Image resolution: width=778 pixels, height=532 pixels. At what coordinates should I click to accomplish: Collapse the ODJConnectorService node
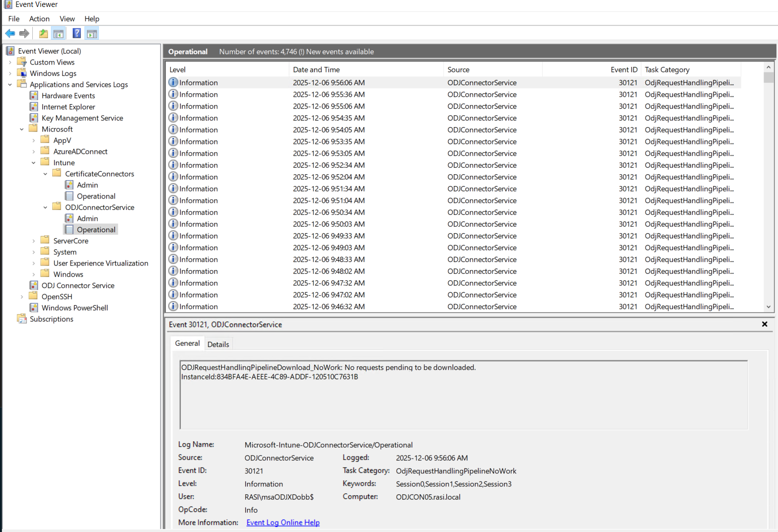pyautogui.click(x=45, y=207)
